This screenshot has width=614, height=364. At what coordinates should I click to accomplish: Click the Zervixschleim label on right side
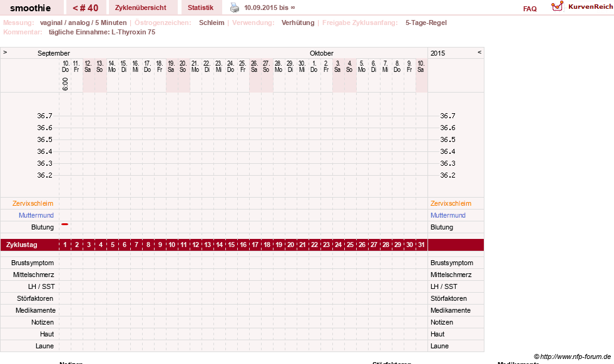pos(451,203)
